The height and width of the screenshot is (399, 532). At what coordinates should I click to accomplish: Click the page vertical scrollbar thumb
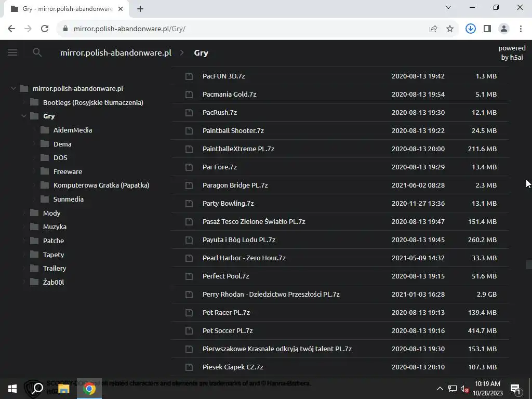point(528,264)
